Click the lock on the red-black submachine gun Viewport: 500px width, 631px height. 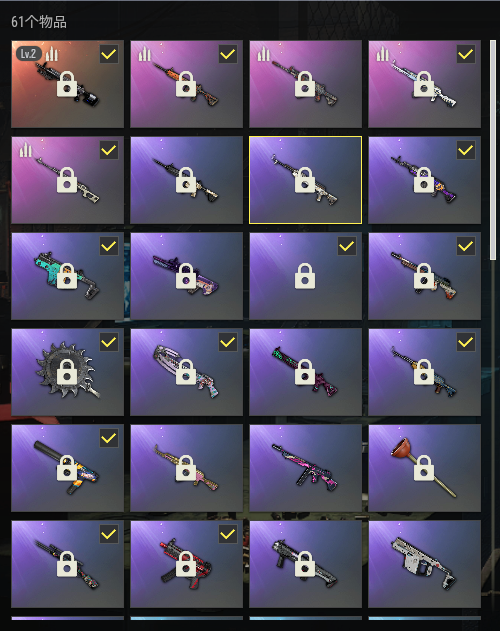[186, 563]
